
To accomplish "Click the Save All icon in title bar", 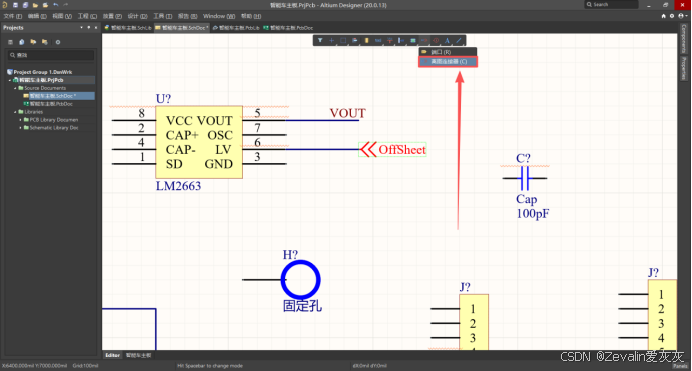I will pyautogui.click(x=25, y=5).
